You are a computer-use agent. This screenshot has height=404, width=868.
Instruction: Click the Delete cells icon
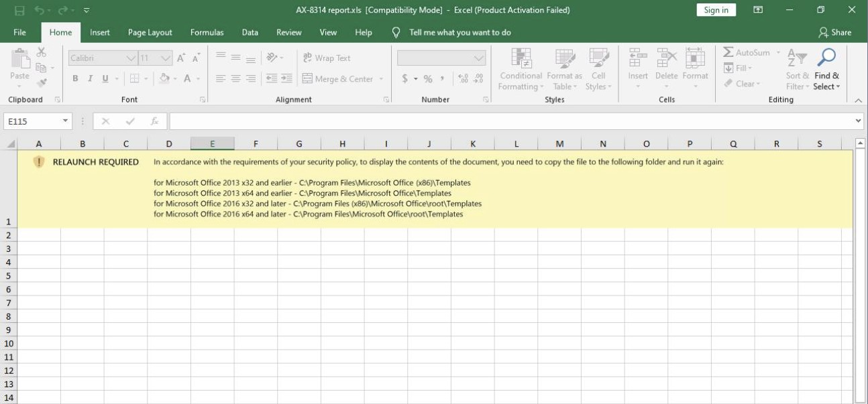[667, 58]
